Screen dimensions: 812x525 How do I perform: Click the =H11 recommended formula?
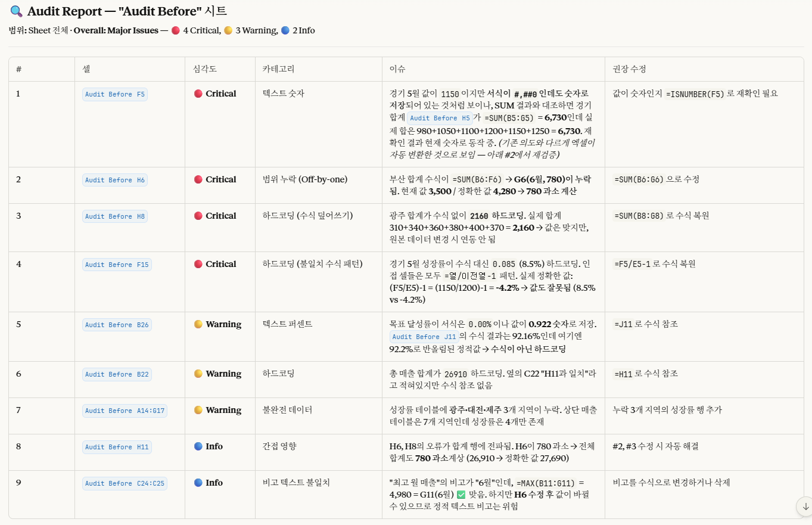click(623, 374)
